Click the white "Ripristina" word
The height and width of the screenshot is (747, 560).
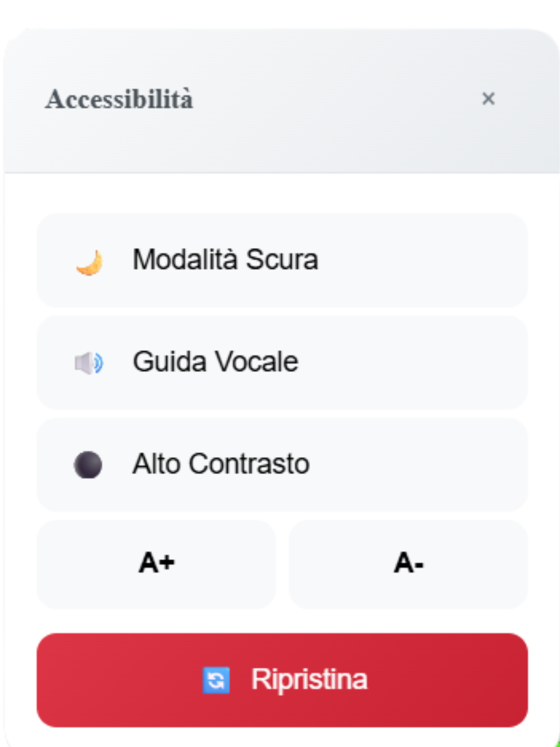point(309,680)
